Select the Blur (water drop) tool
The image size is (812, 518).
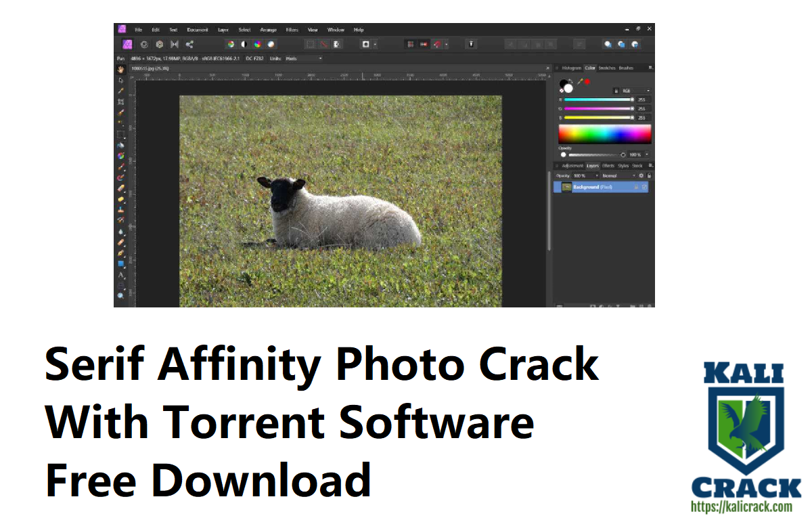[x=121, y=231]
